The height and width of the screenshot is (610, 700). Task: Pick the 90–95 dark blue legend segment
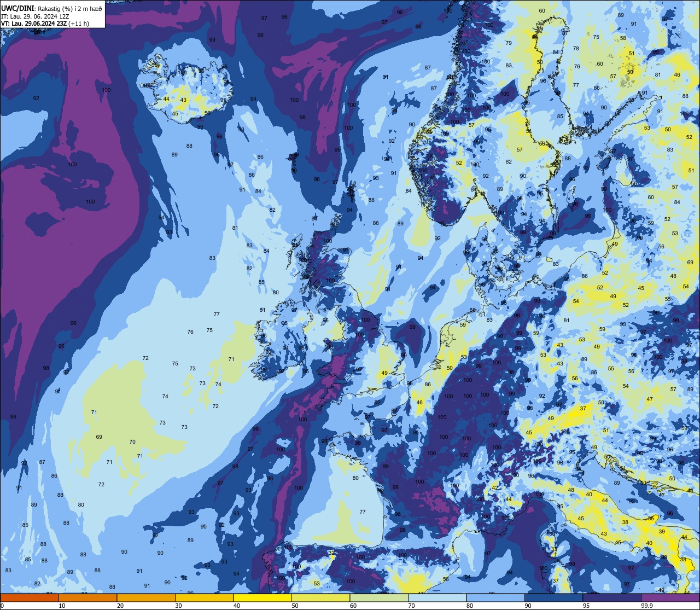click(x=553, y=598)
